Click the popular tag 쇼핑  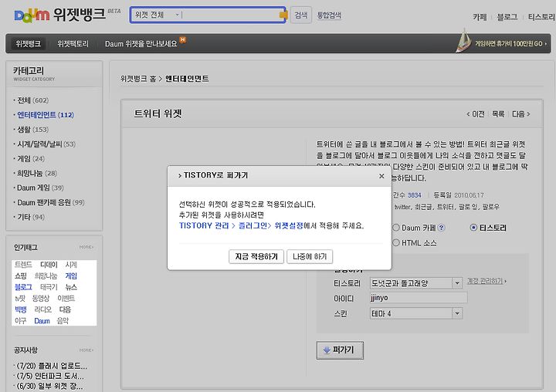point(21,275)
